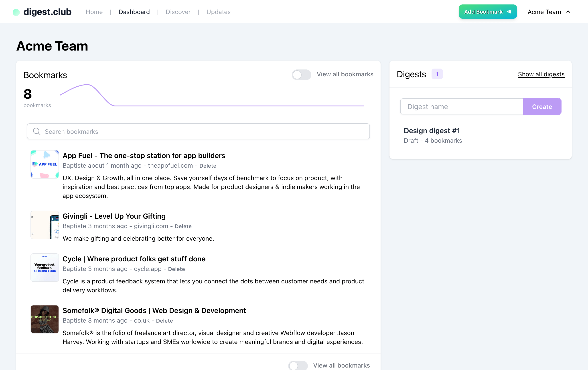Viewport: 588px width, 370px height.
Task: Open the Somefolk bookmark thumbnail
Action: point(45,319)
